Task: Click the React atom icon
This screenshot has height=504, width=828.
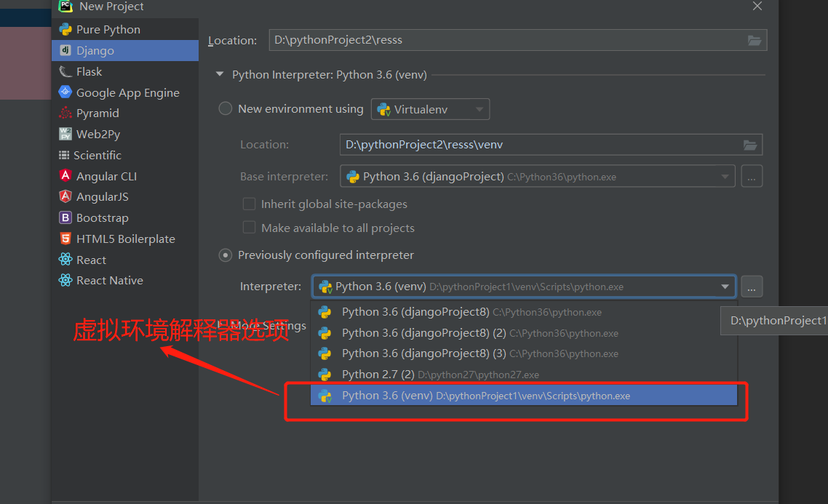Action: 65,259
